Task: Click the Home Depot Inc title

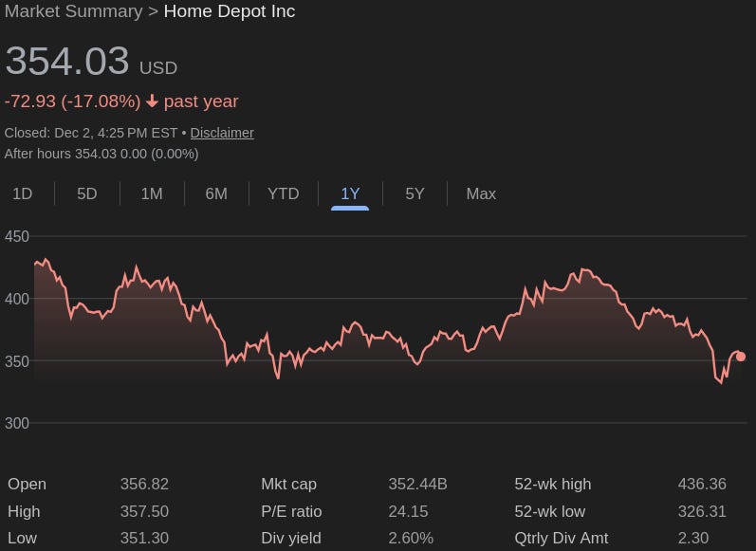Action: 230,11
